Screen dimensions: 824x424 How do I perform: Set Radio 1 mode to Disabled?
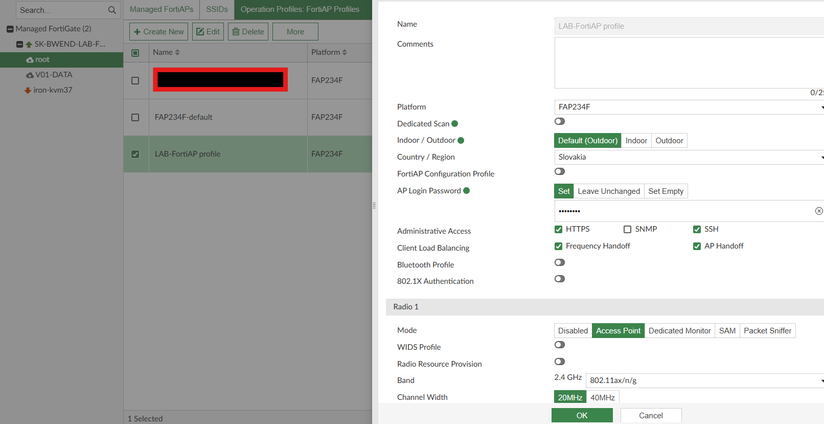pyautogui.click(x=573, y=330)
